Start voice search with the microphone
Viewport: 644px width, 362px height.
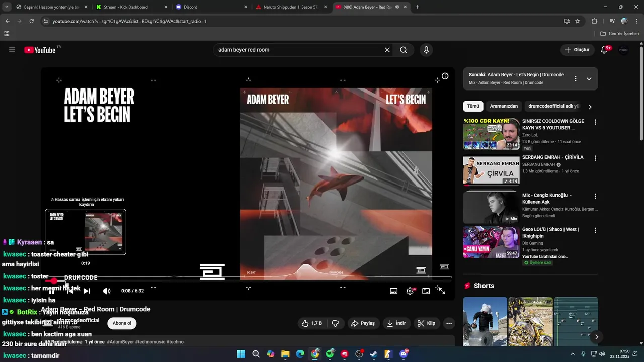426,50
